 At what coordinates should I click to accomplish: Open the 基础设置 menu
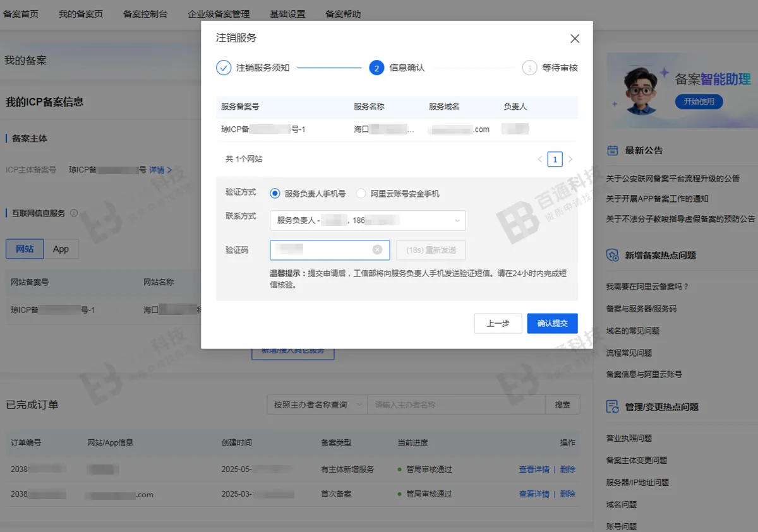point(287,13)
